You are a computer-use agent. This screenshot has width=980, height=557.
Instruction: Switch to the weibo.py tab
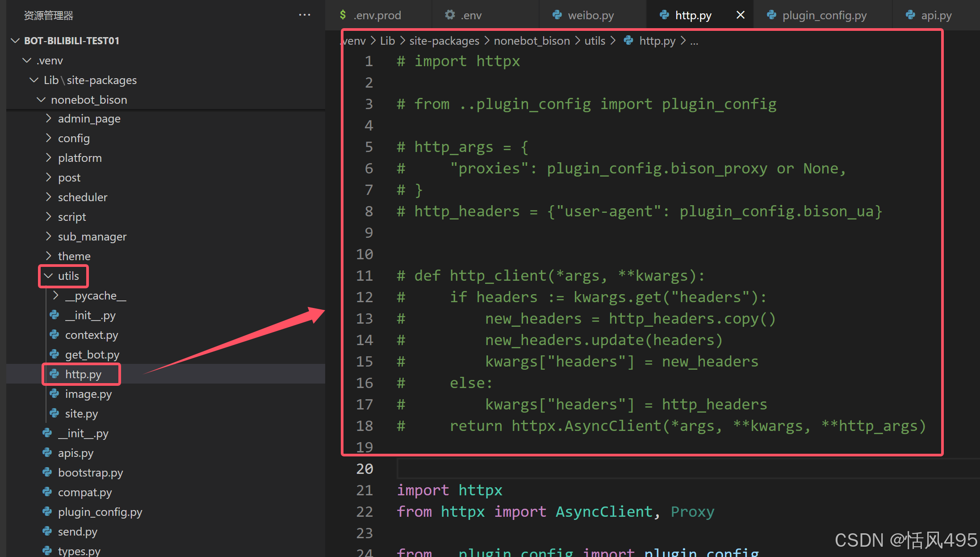tap(591, 15)
